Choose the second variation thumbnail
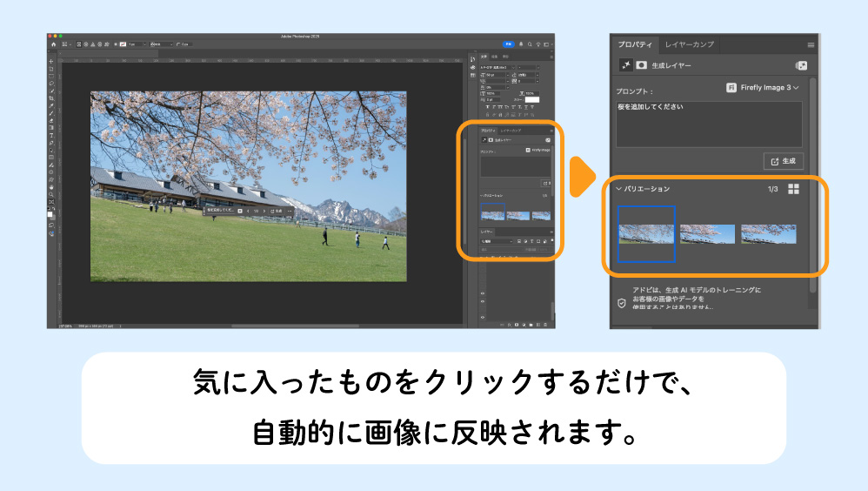This screenshot has height=491, width=868. (x=707, y=233)
